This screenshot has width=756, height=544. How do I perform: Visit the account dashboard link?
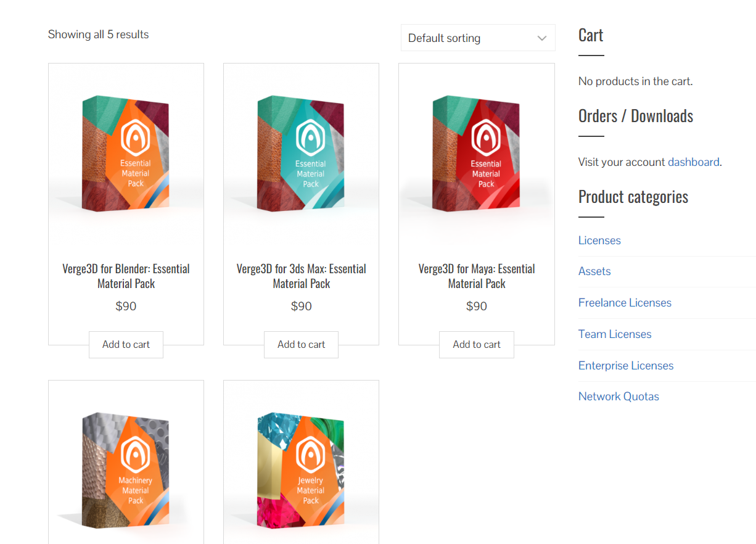tap(694, 162)
